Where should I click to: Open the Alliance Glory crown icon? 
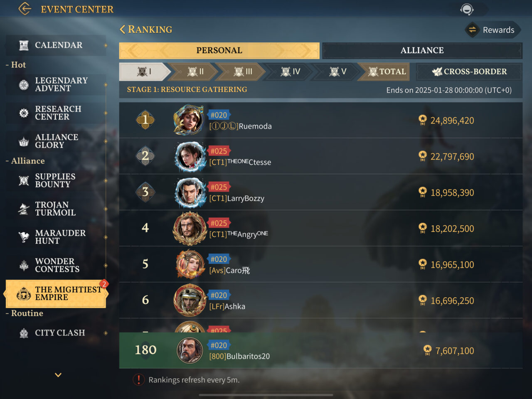click(x=24, y=141)
